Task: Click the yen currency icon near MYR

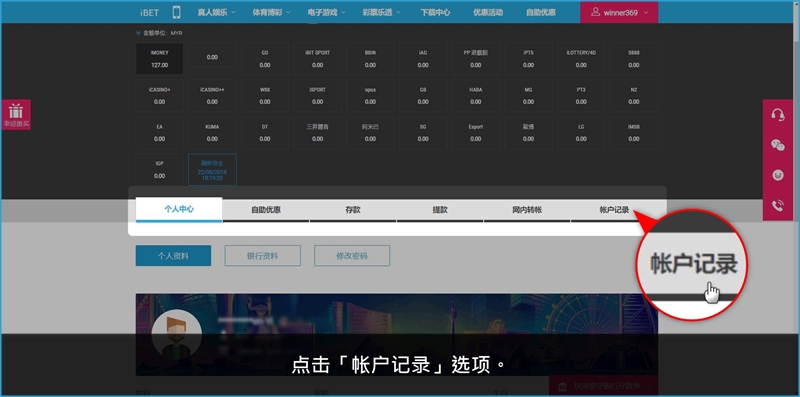Action: [x=138, y=33]
